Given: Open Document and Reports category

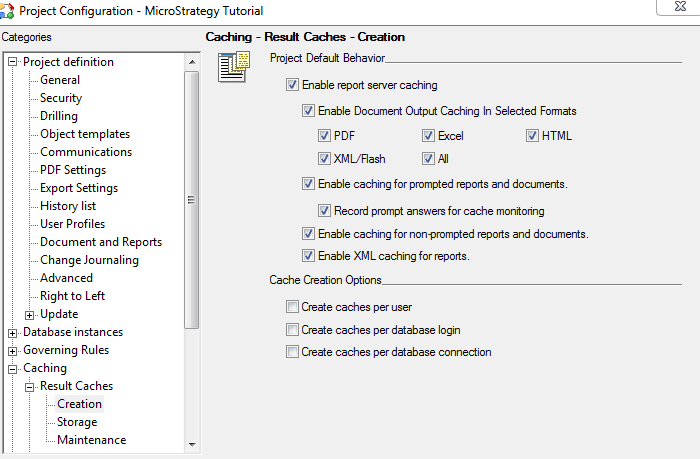Looking at the screenshot, I should coord(101,242).
